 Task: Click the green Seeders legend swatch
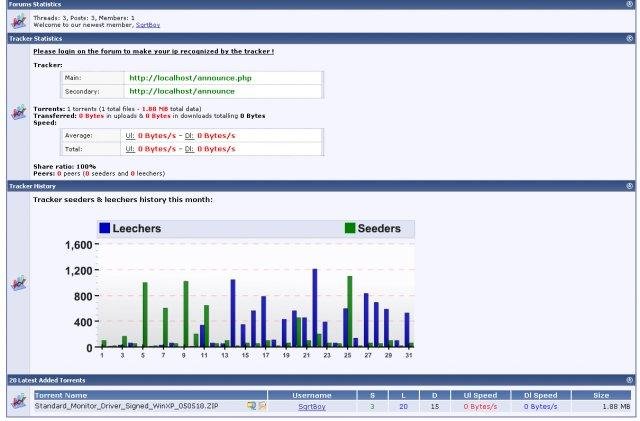point(350,228)
